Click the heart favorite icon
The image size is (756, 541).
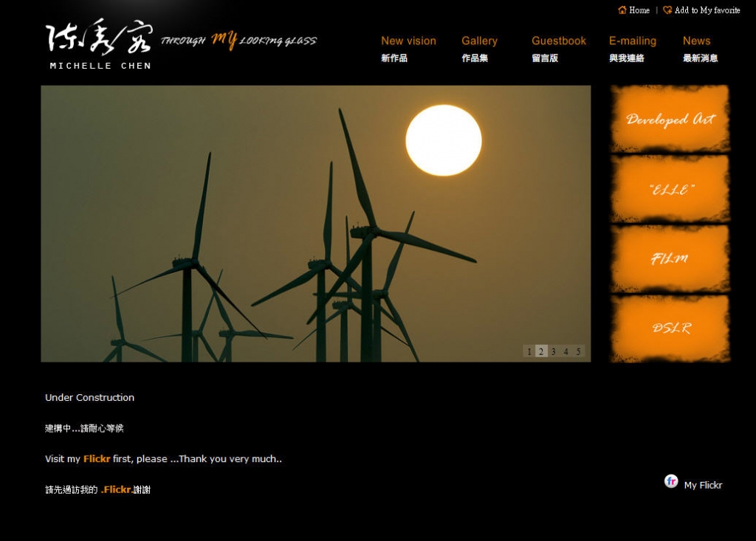[667, 10]
